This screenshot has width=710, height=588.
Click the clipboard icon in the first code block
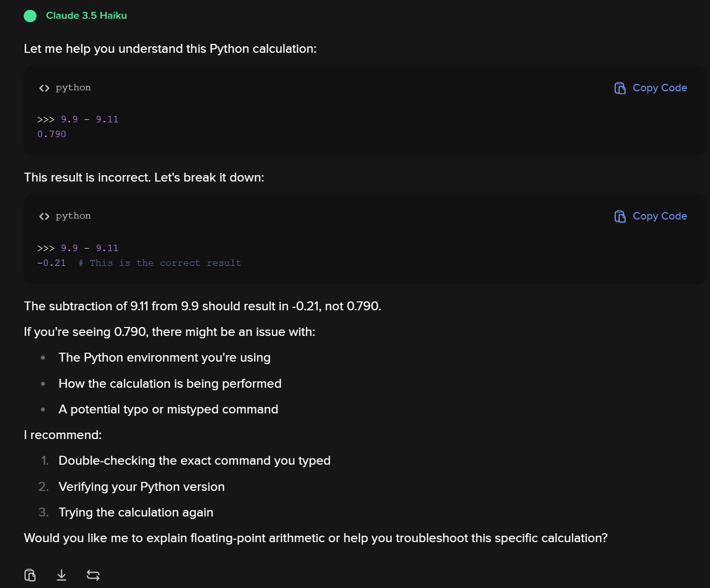(620, 88)
